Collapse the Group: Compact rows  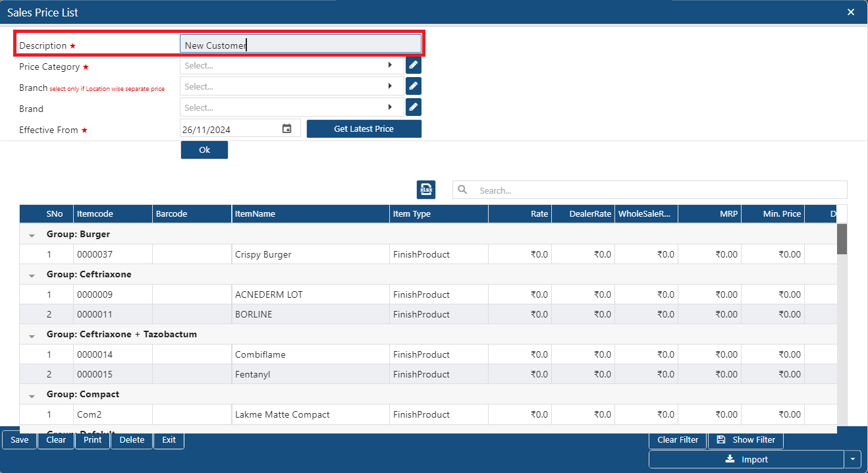[x=32, y=395]
